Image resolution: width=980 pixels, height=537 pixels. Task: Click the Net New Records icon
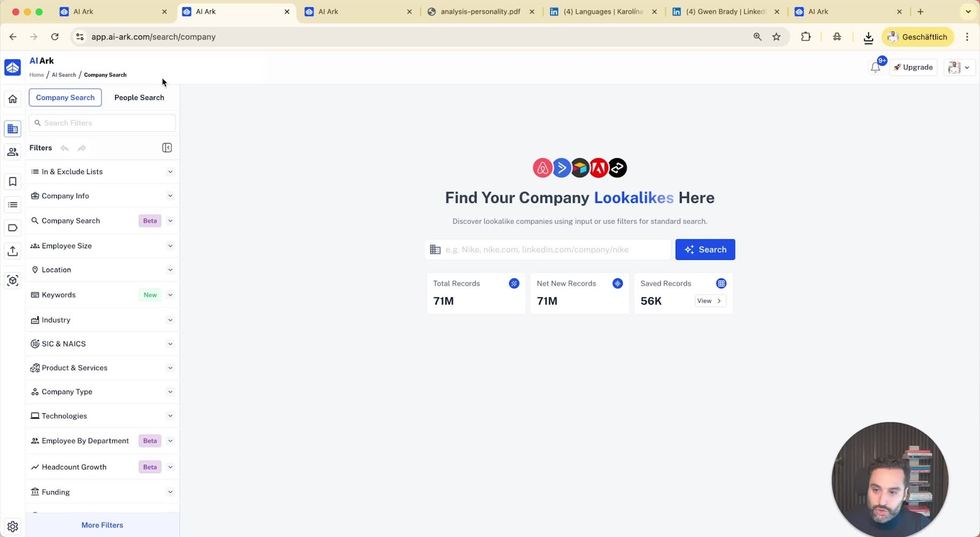(617, 283)
